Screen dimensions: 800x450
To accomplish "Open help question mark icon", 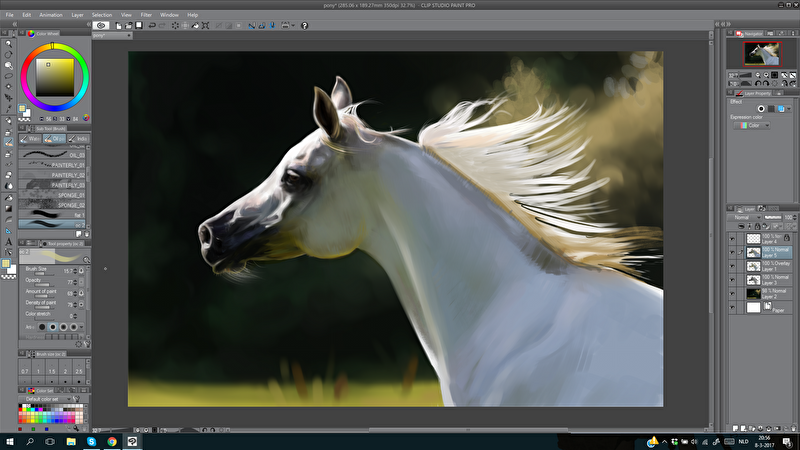I will tap(305, 26).
